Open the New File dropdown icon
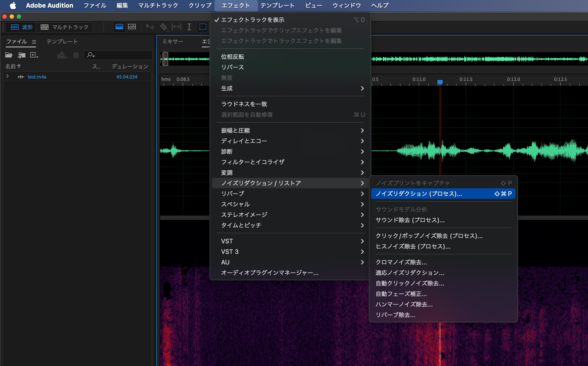The image size is (588, 366). coord(34,55)
